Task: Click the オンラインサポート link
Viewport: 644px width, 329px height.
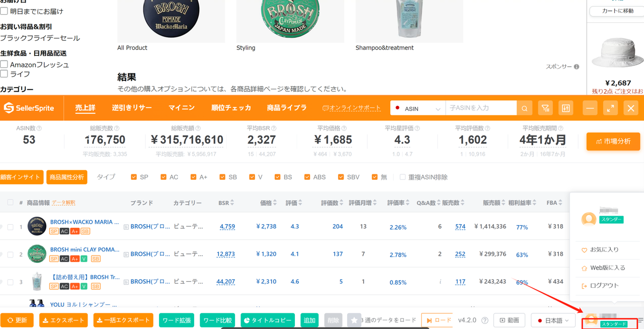Action: (x=352, y=108)
